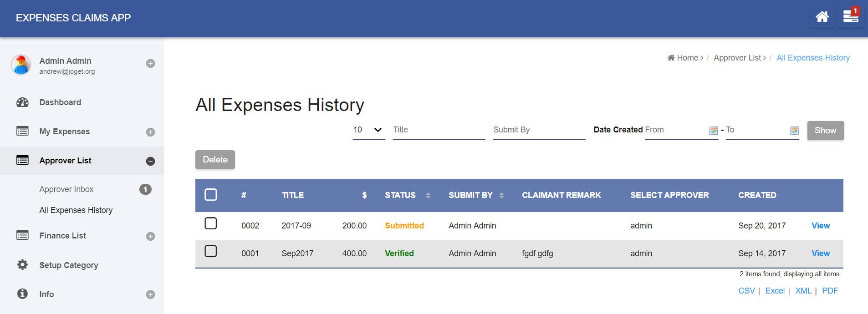Open Approver Inbox in the sidebar
The height and width of the screenshot is (314, 868).
point(66,189)
